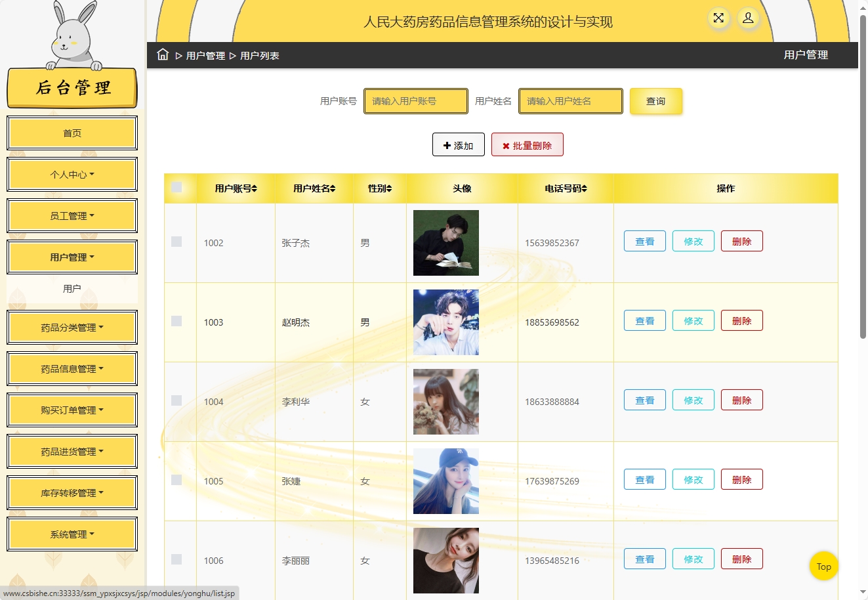This screenshot has height=600, width=868.
Task: View details of user 赵明杰
Action: [645, 321]
